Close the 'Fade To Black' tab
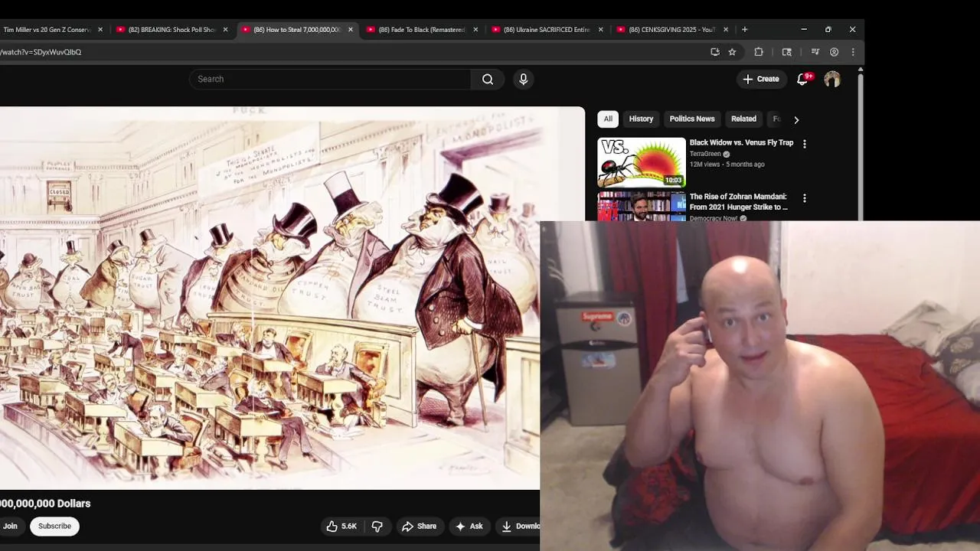This screenshot has height=551, width=980. [475, 30]
